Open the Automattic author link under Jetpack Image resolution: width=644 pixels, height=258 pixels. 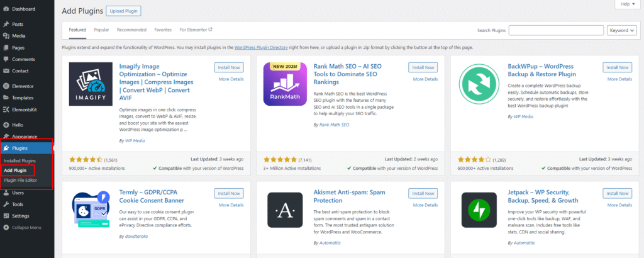click(524, 243)
